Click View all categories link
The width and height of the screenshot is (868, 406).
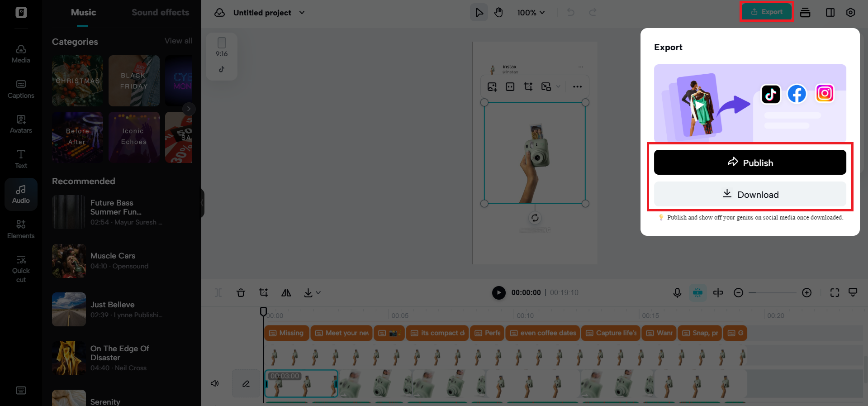[x=178, y=41]
